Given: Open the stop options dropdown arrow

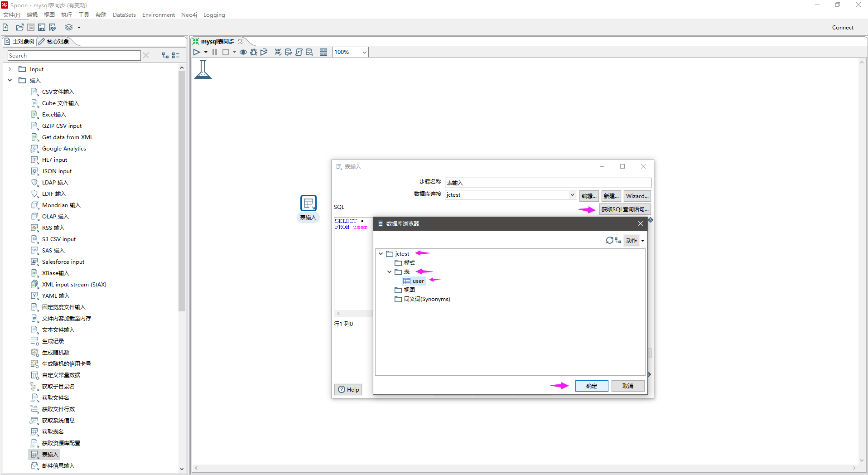Looking at the screenshot, I should pos(234,52).
